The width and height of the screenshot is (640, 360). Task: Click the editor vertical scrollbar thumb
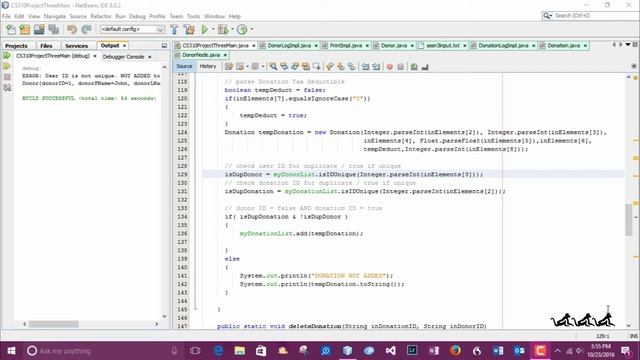(x=629, y=219)
